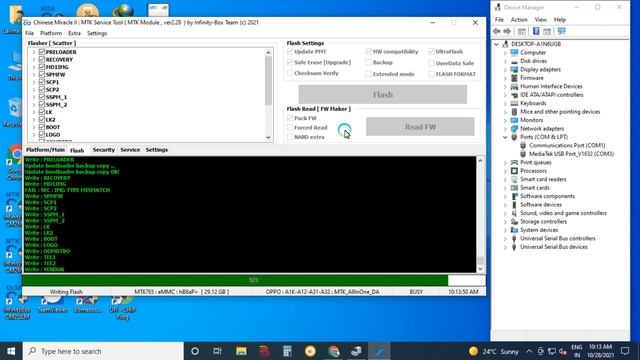Viewport: 640px width, 360px height.
Task: Click the Flash button
Action: click(382, 95)
